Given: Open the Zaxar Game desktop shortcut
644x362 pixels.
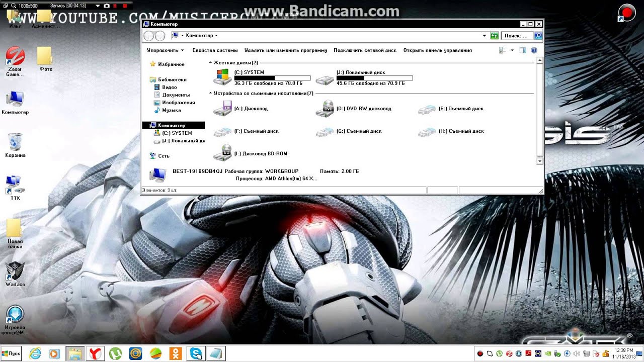Looking at the screenshot, I should click(x=15, y=61).
